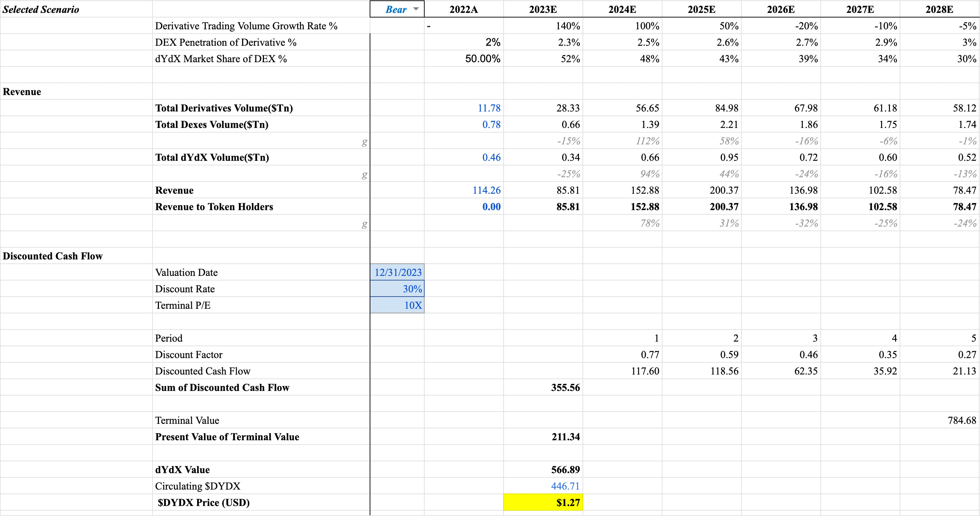
Task: Click the yellow $1.27 price cell
Action: tap(543, 502)
